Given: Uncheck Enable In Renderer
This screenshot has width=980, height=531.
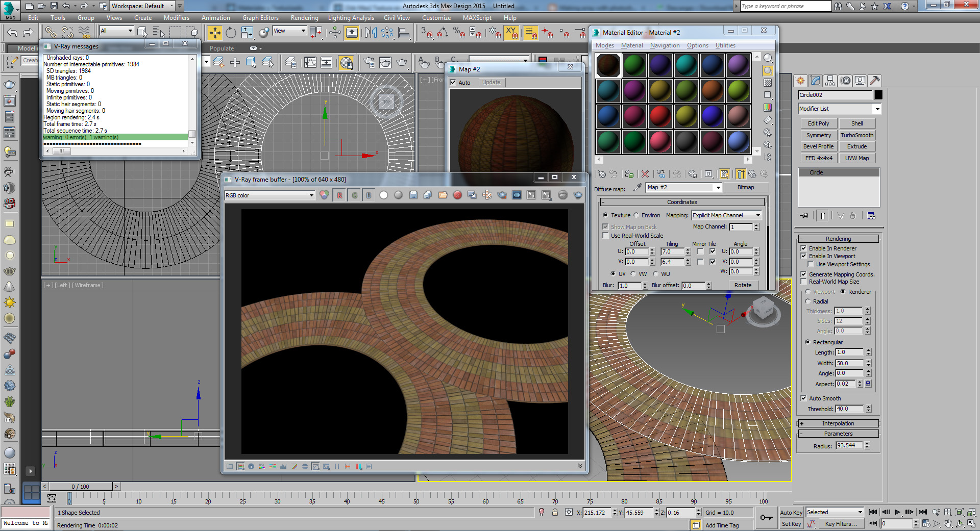Looking at the screenshot, I should 803,248.
